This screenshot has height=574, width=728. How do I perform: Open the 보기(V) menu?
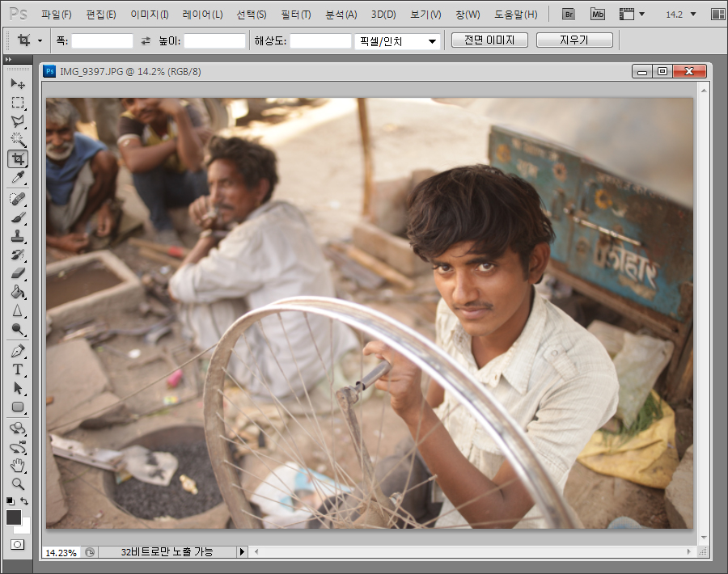pos(425,15)
